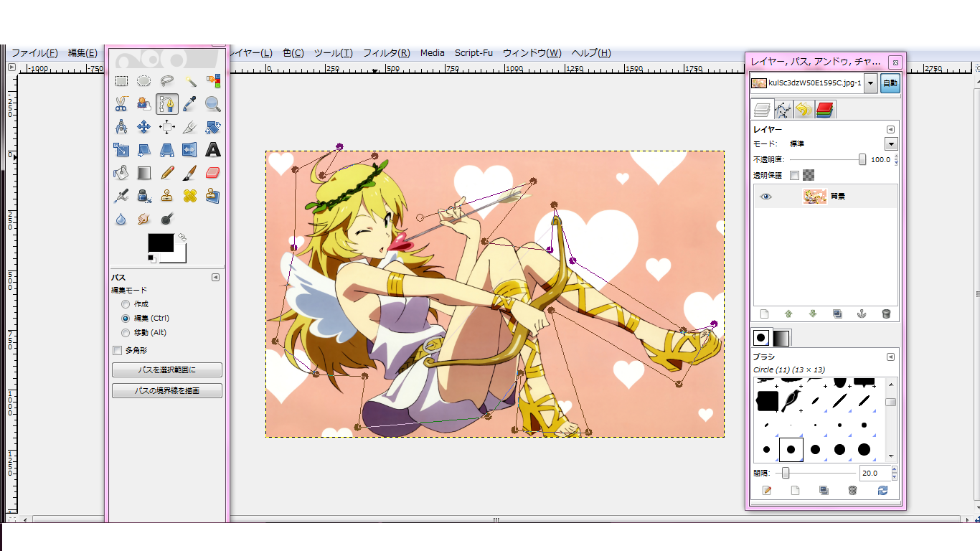Open the ファイル(F) menu

click(x=34, y=53)
